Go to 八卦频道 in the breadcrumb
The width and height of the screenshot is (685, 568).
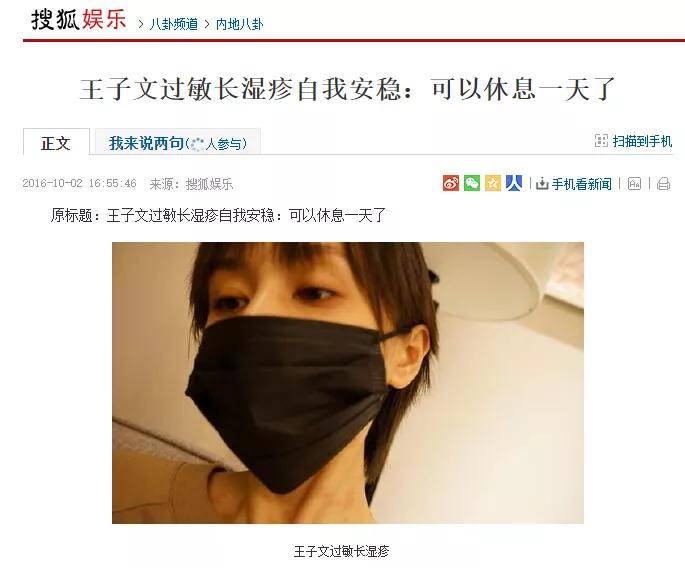click(173, 24)
